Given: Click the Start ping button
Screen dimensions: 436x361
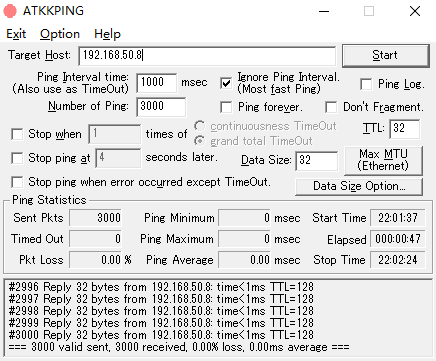Looking at the screenshot, I should [385, 55].
